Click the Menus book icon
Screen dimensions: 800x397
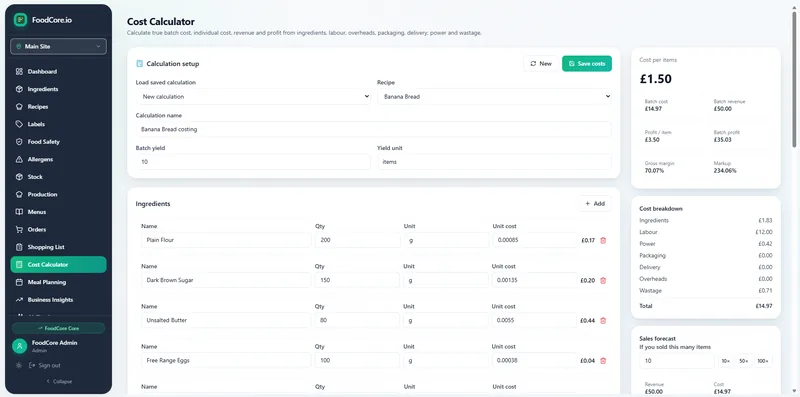click(19, 212)
